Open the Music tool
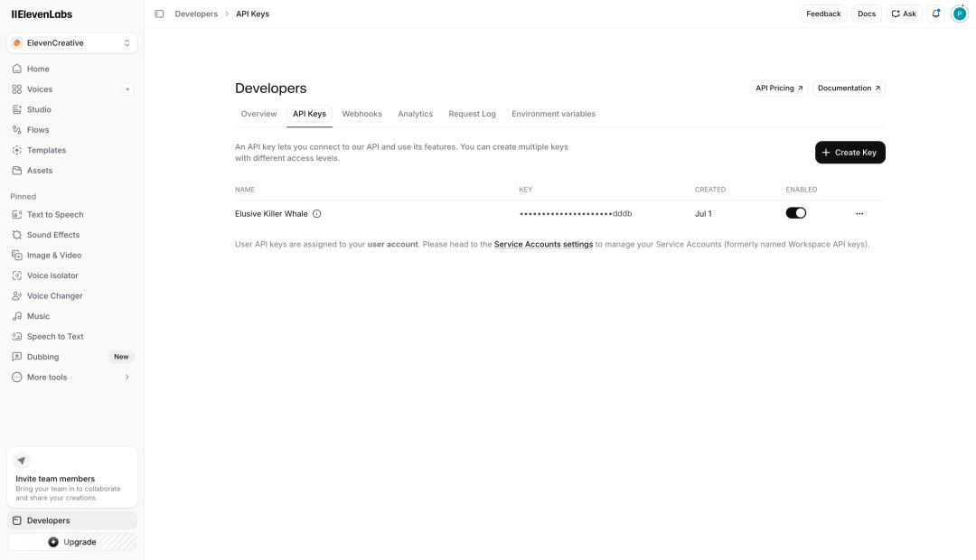Viewport: 976px width, 560px height. (x=72, y=316)
